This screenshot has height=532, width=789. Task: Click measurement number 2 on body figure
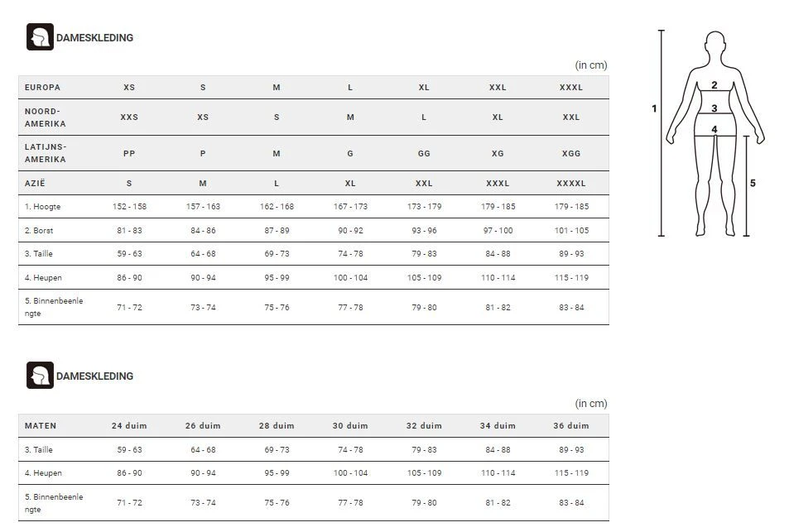[714, 85]
